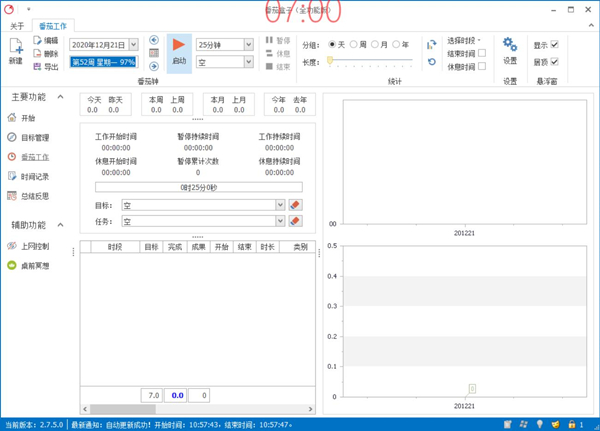Image resolution: width=600 pixels, height=431 pixels.
Task: Enable the 结束时间 checkbox
Action: point(482,54)
